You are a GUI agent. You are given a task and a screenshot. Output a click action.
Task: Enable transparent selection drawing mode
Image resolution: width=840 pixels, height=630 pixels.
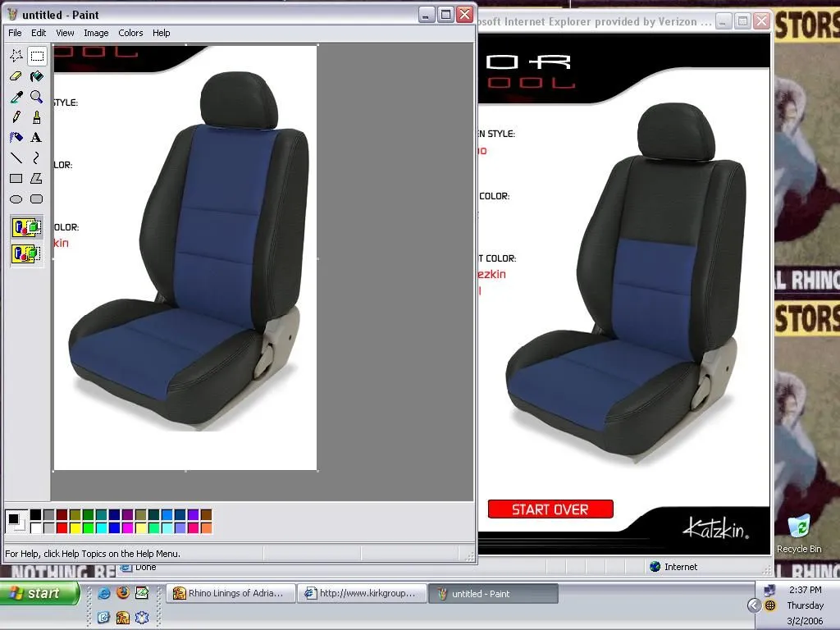click(26, 253)
